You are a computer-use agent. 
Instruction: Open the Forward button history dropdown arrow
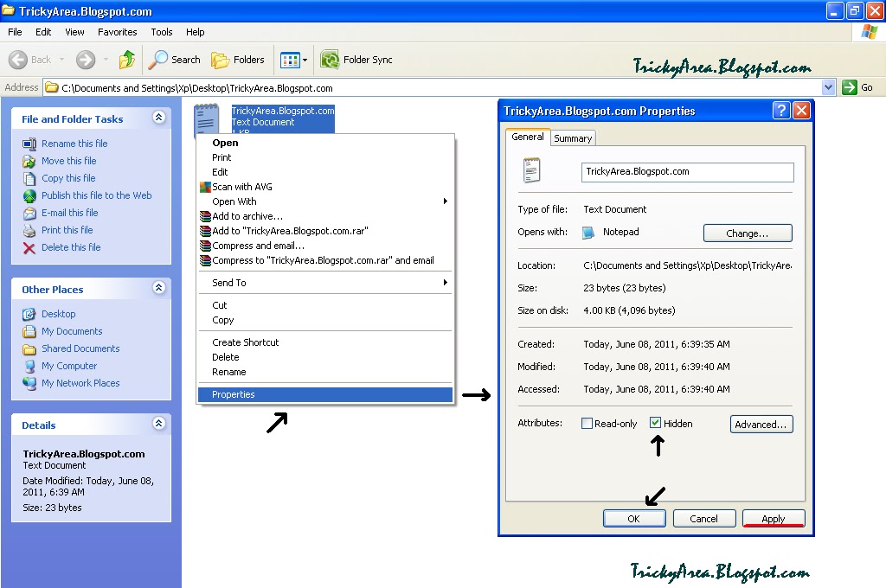(106, 60)
